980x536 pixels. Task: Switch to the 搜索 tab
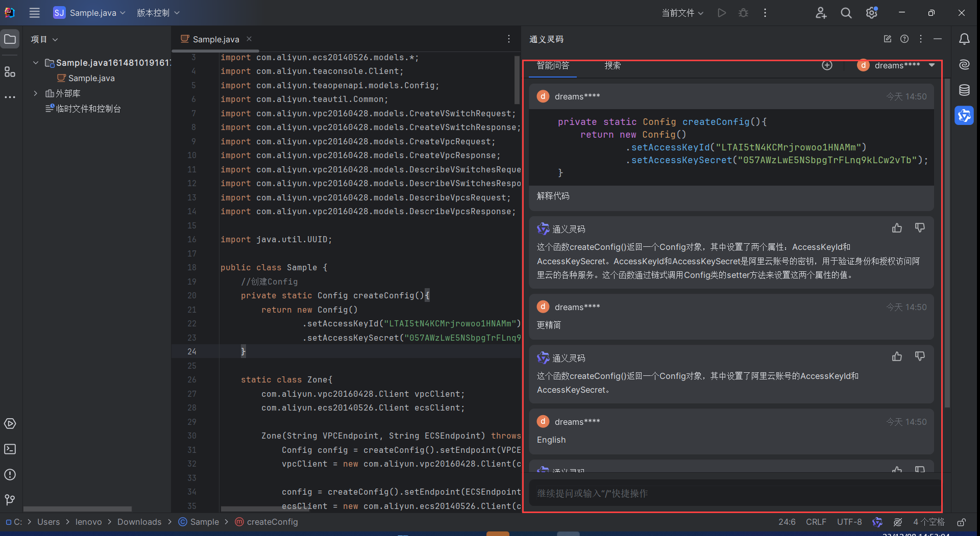[x=612, y=65]
